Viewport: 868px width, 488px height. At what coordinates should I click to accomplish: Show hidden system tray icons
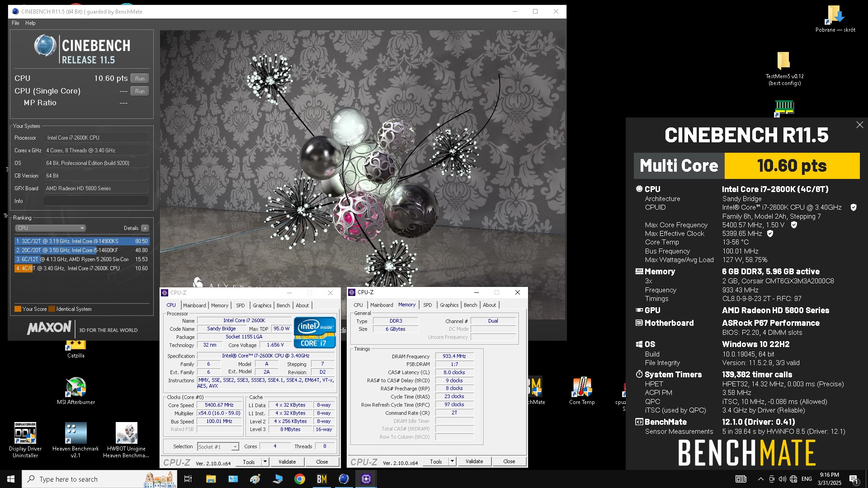(x=760, y=479)
